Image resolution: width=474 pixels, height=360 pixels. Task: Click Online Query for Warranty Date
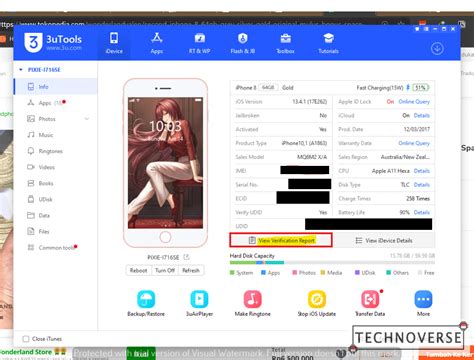(414, 143)
